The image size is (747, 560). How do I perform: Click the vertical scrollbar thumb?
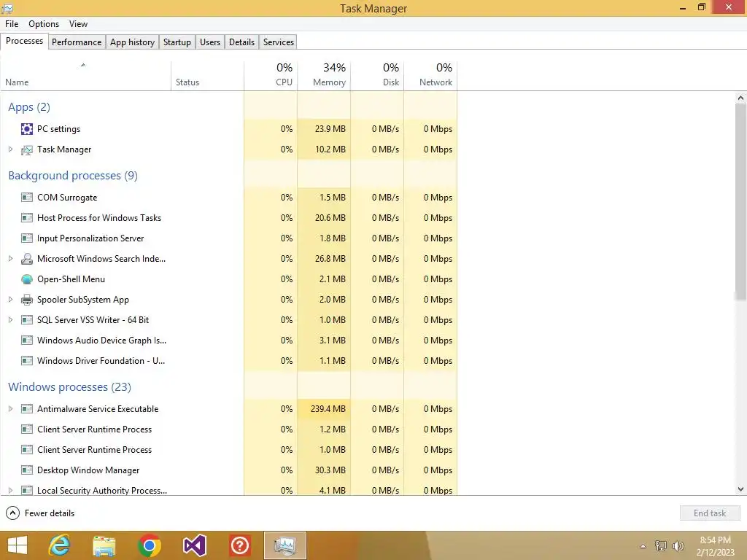coord(740,202)
